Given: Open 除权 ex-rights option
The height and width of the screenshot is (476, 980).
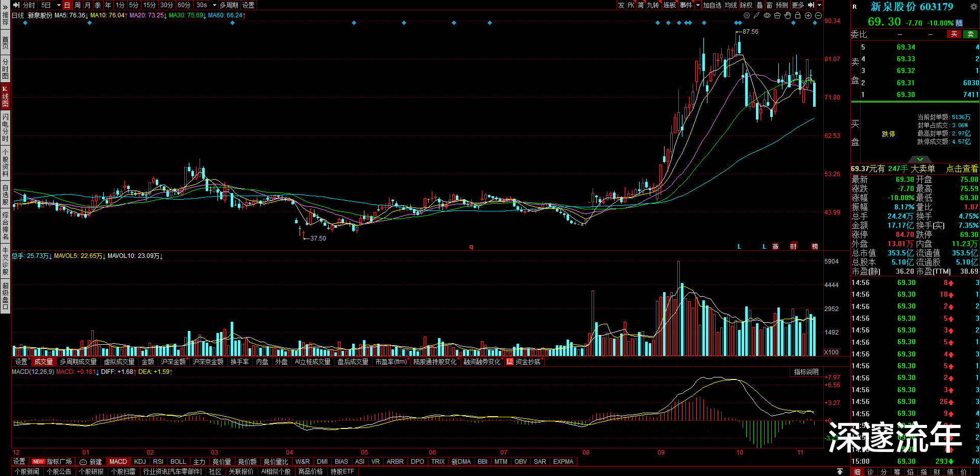Looking at the screenshot, I should point(746,5).
